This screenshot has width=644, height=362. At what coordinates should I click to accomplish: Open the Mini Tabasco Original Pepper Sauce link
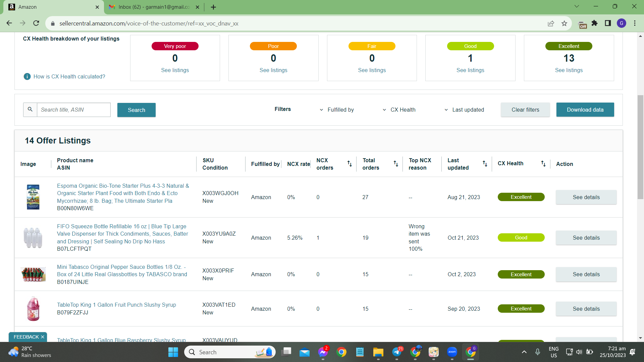point(122,270)
